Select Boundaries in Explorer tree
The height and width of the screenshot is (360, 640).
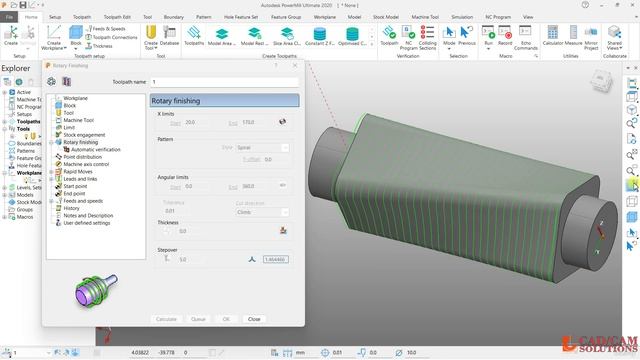[x=29, y=144]
